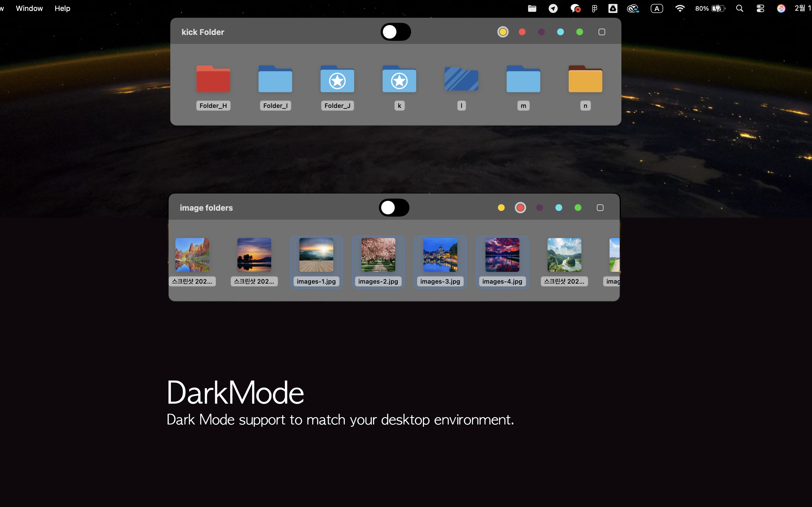Open the Window menu

[x=29, y=8]
